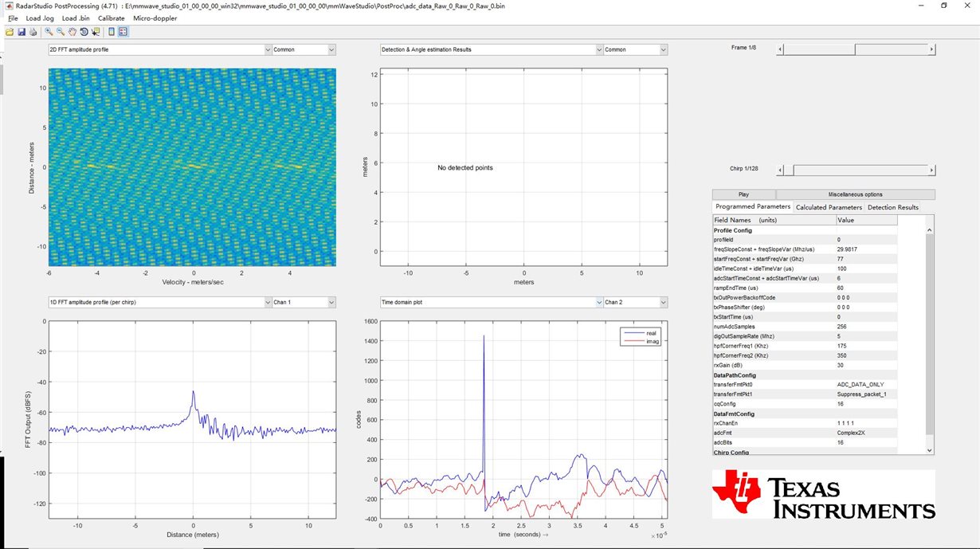This screenshot has height=549, width=980.
Task: Select the Complex2X value cell
Action: tap(867, 433)
